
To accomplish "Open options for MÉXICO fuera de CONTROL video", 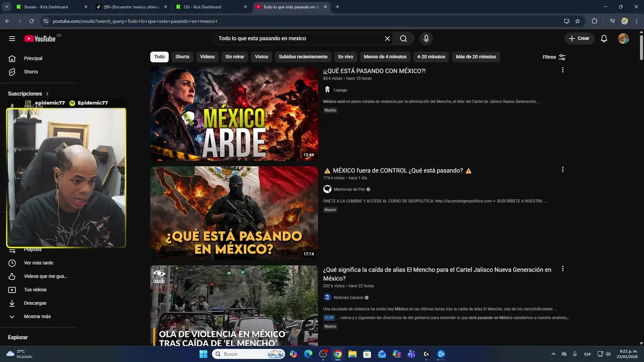I will click(x=562, y=169).
